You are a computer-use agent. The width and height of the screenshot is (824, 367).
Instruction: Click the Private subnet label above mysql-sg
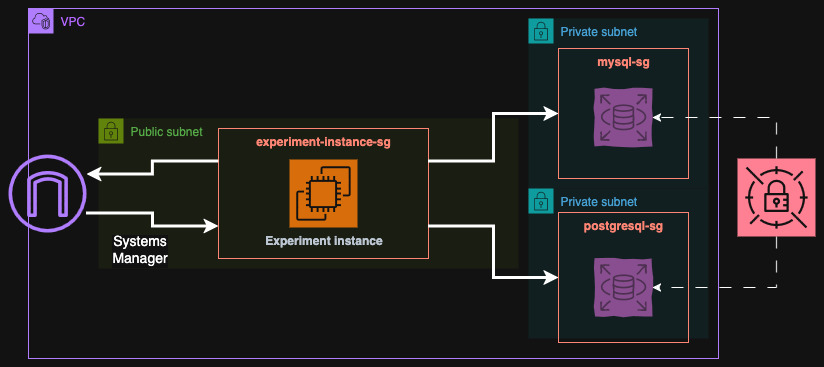click(x=599, y=32)
